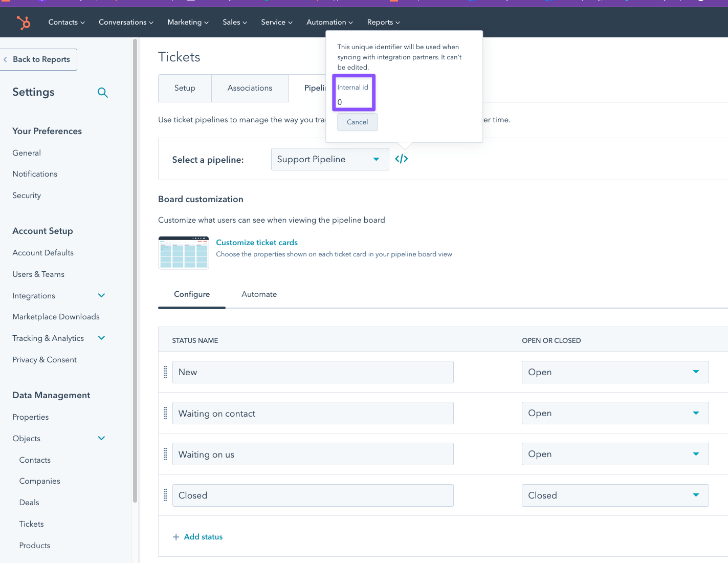
Task: Open the Customize ticket cards link
Action: tap(257, 242)
